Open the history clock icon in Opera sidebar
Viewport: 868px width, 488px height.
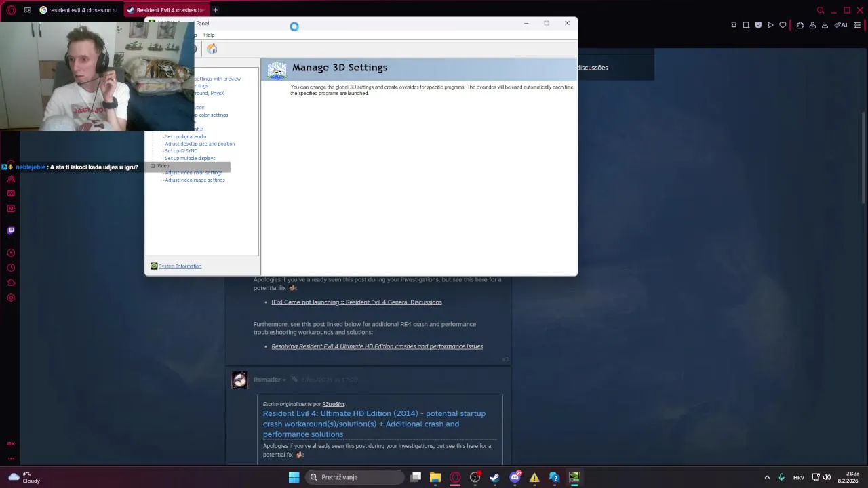pos(11,268)
